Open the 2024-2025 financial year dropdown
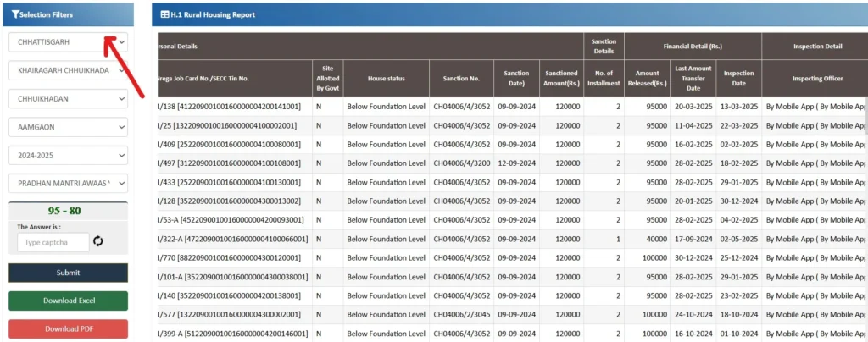Image resolution: width=868 pixels, height=342 pixels. coord(68,155)
